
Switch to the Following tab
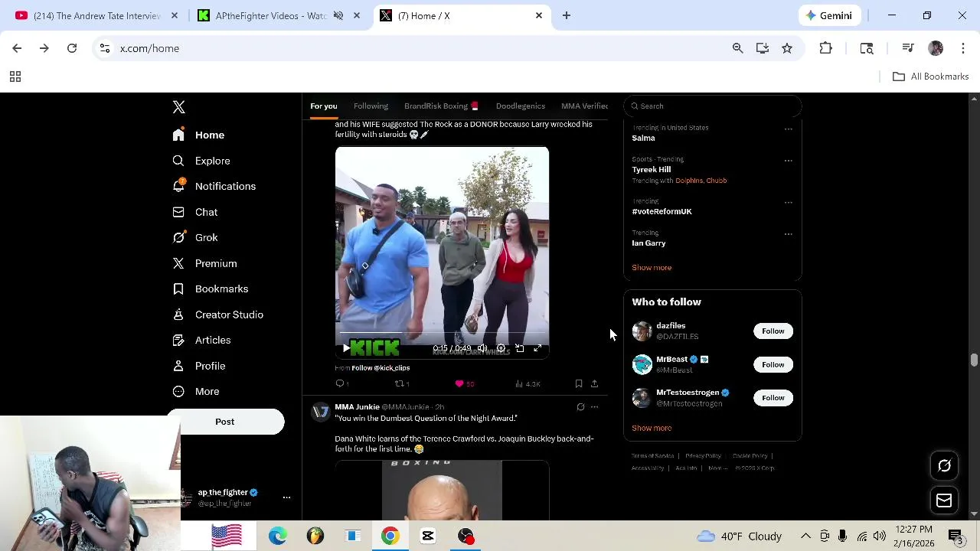click(371, 106)
